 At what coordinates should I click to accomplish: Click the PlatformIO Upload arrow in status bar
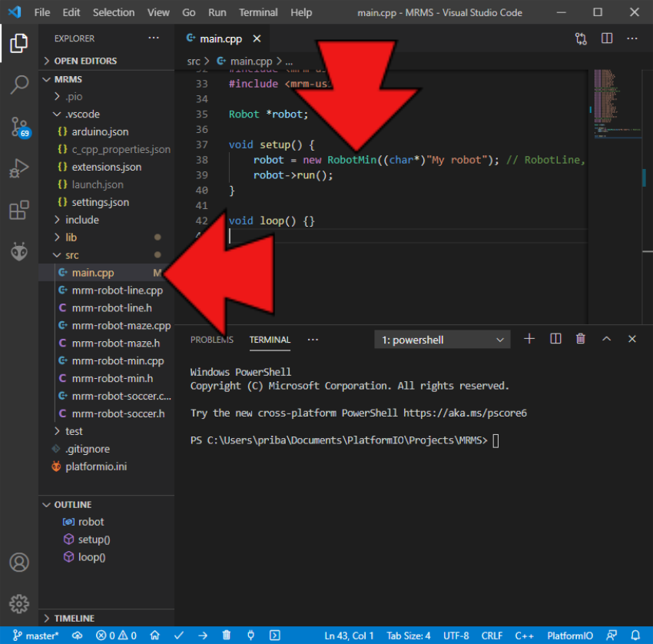tap(202, 636)
